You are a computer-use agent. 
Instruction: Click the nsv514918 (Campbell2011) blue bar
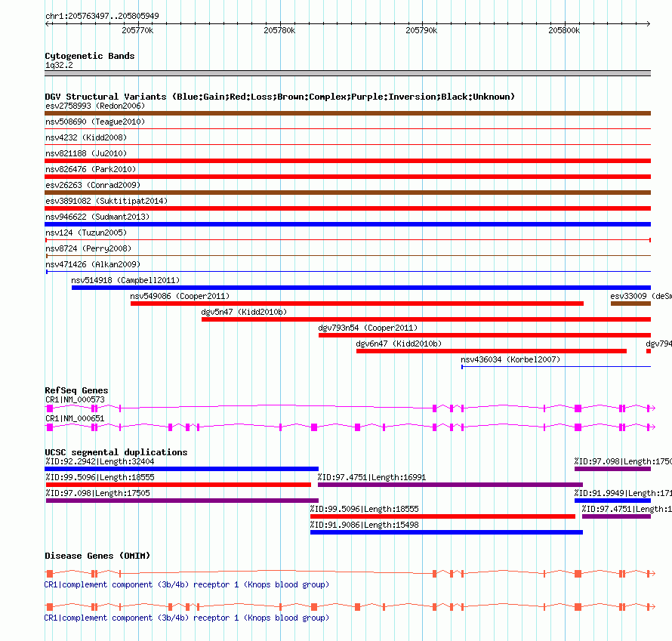click(x=361, y=288)
